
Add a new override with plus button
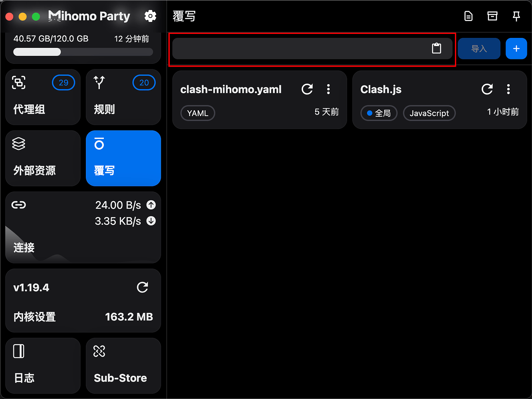click(516, 48)
